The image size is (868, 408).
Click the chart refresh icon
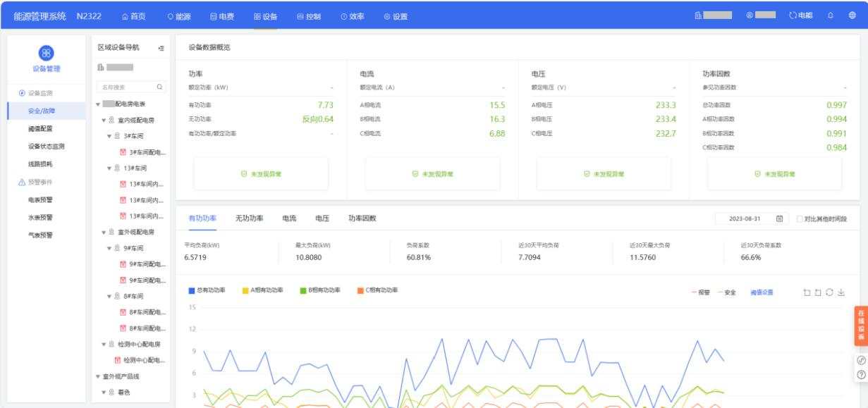[829, 292]
